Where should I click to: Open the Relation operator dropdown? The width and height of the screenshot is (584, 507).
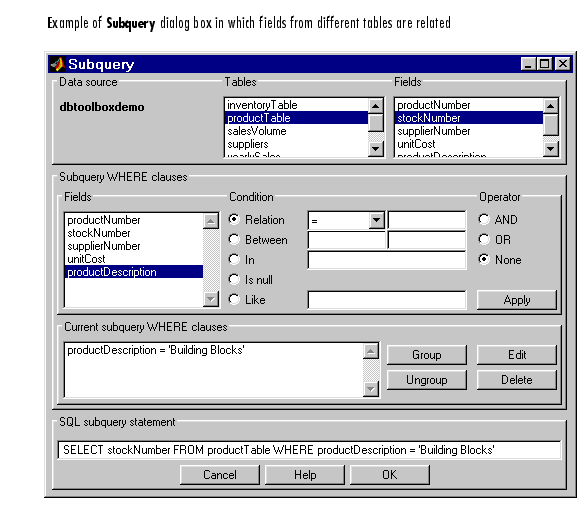(x=377, y=221)
